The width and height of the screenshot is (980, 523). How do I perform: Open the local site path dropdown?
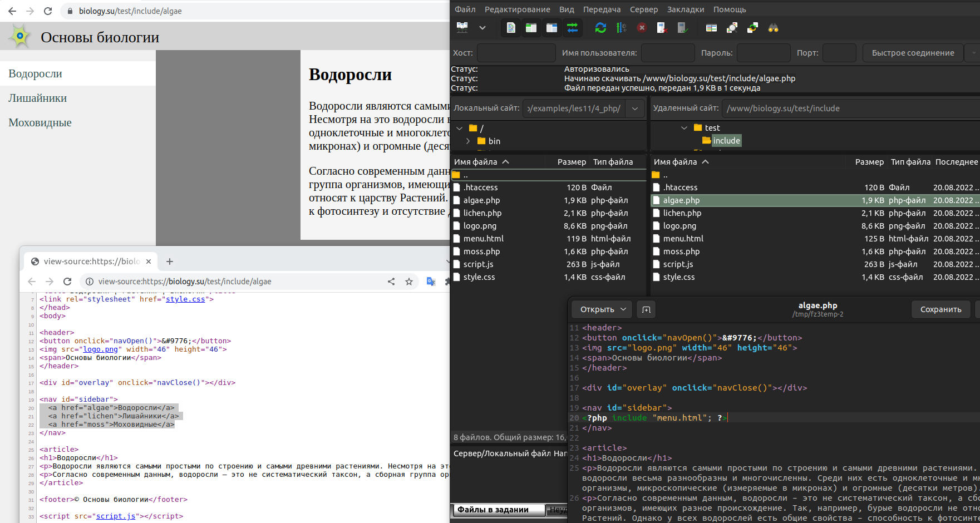(x=635, y=108)
